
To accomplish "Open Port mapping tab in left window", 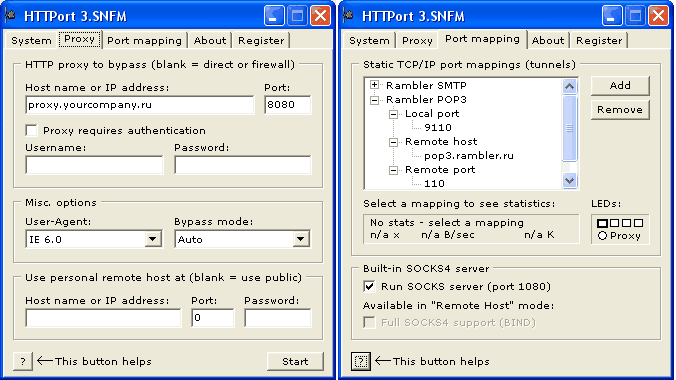I will [x=144, y=41].
